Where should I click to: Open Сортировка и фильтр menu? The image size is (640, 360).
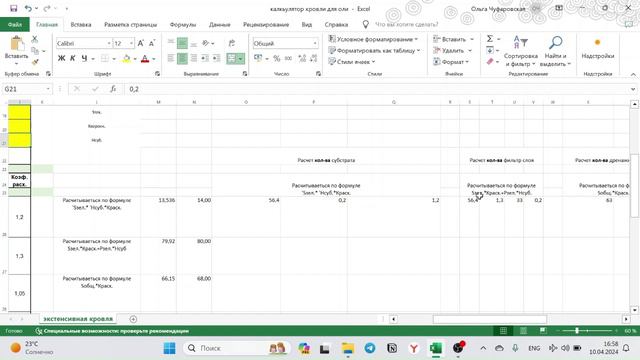pyautogui.click(x=520, y=51)
